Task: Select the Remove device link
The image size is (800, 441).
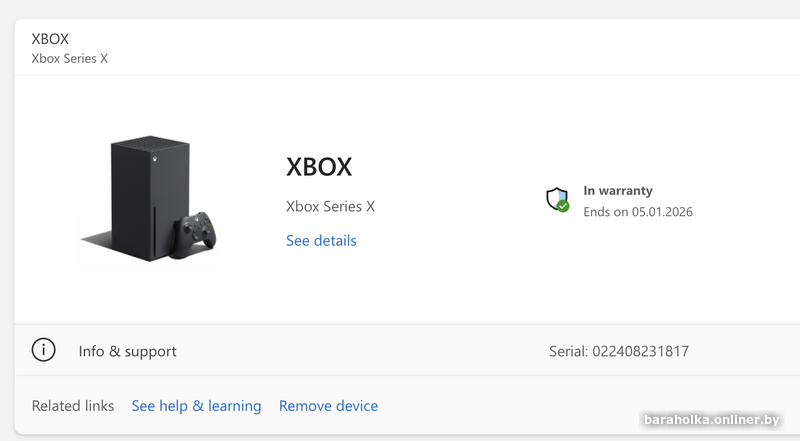Action: 328,406
